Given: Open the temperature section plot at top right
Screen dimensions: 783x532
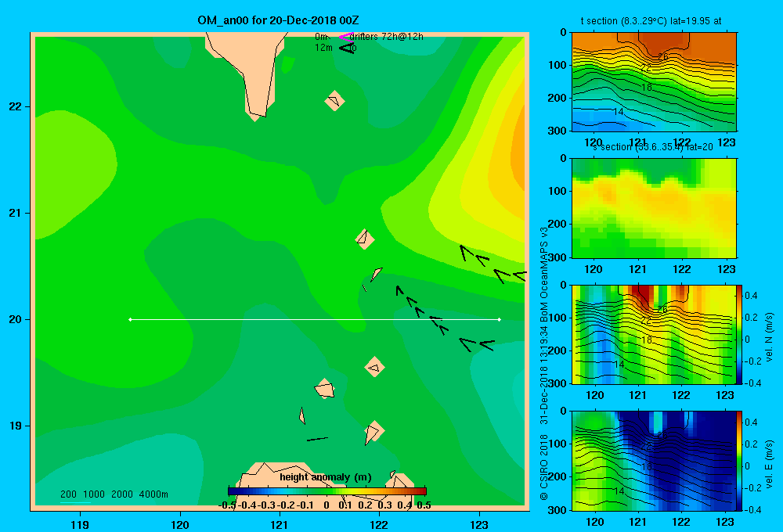Looking at the screenshot, I should (654, 82).
